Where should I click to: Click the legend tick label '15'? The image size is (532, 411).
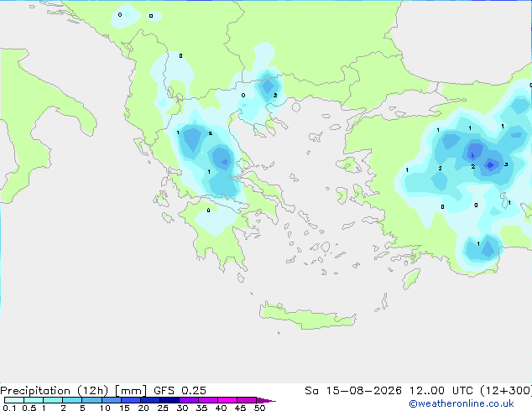pyautogui.click(x=124, y=408)
